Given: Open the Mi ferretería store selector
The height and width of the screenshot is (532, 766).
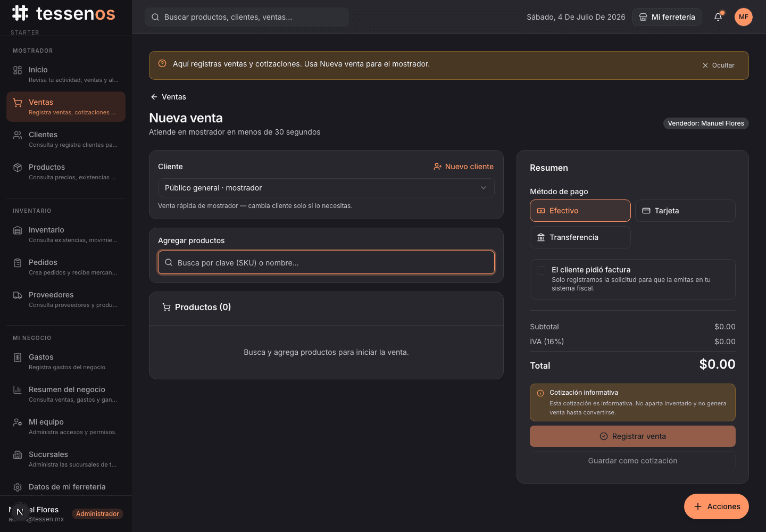Looking at the screenshot, I should (x=667, y=17).
